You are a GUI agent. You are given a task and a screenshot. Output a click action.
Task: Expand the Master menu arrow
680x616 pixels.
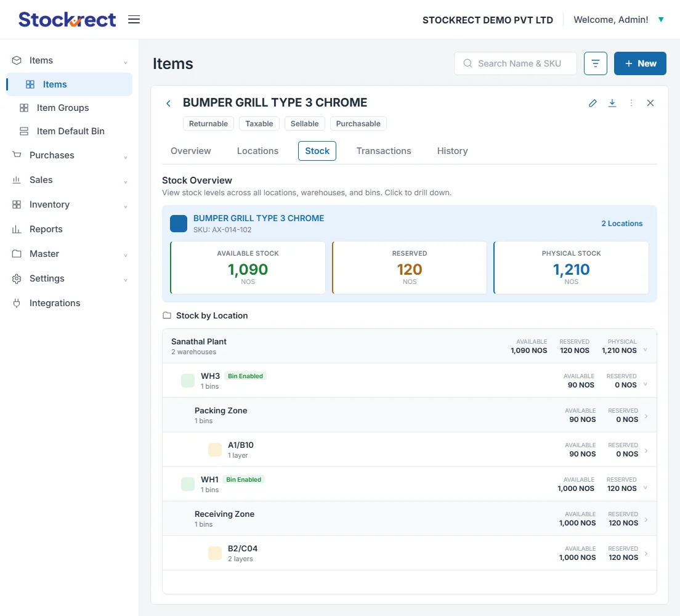125,256
